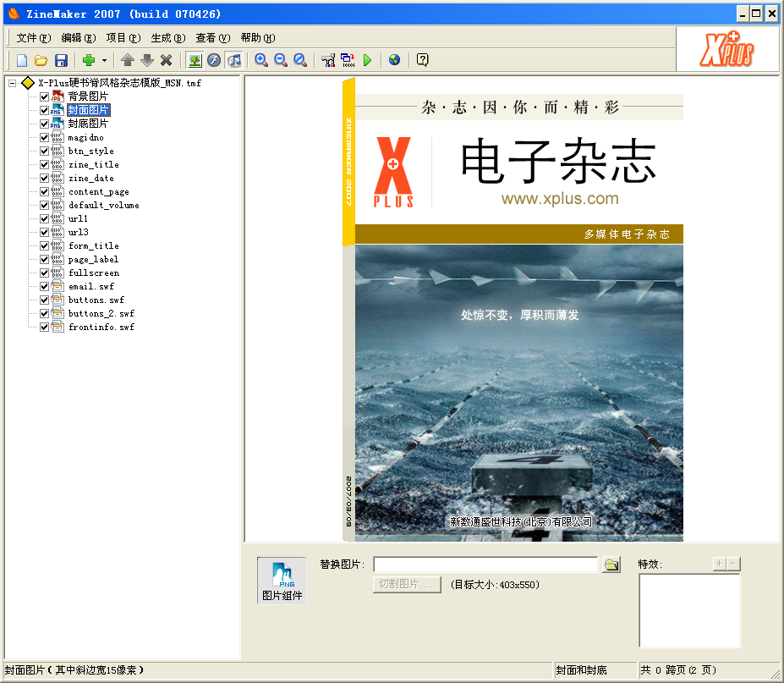Click inside the 特效 effects list box
784x683 pixels.
click(689, 610)
